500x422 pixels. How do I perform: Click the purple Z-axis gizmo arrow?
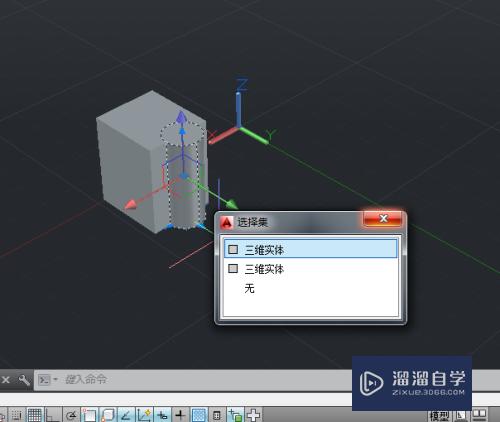[x=181, y=117]
